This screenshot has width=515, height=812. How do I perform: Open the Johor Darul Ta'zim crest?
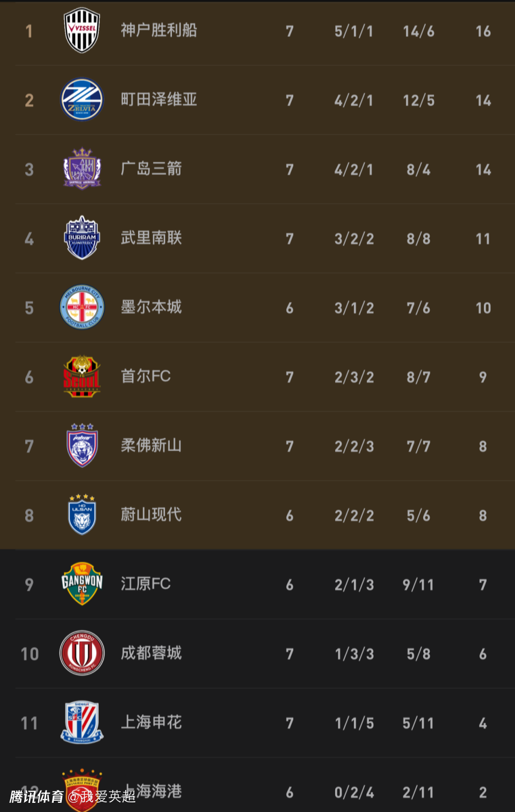(x=82, y=445)
